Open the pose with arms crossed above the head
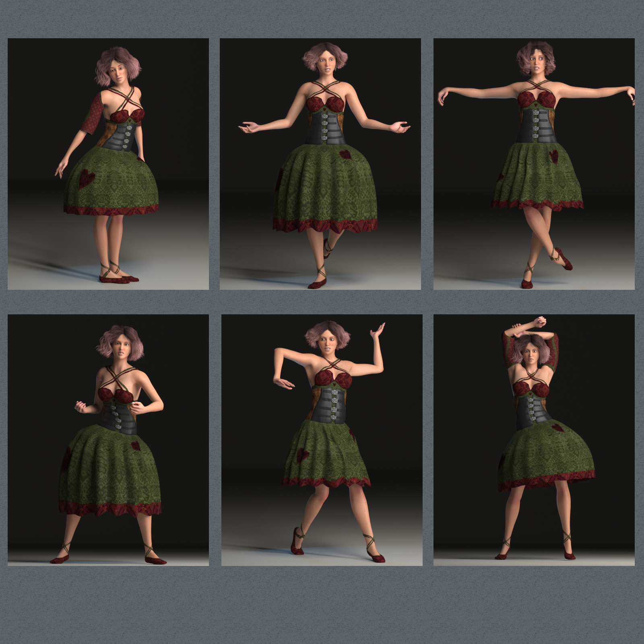 (534, 440)
